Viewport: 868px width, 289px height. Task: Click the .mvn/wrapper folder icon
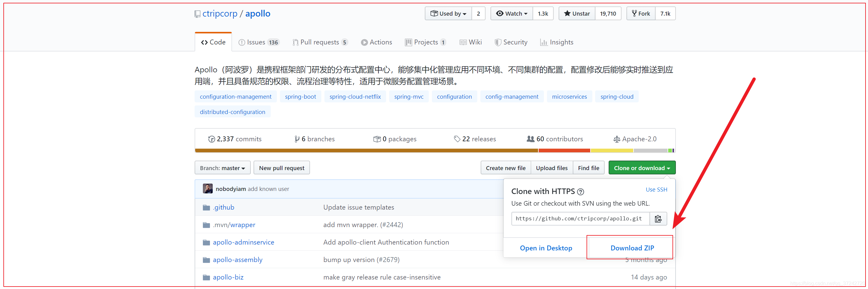coord(206,225)
